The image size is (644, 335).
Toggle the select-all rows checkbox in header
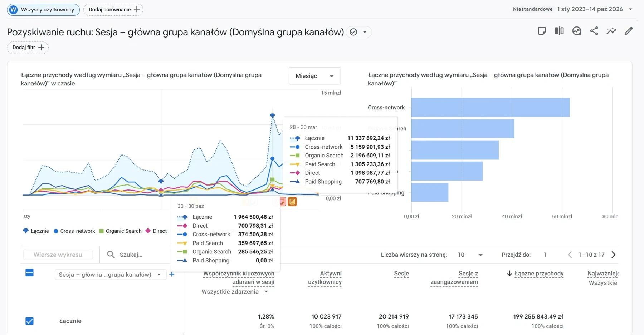point(30,273)
